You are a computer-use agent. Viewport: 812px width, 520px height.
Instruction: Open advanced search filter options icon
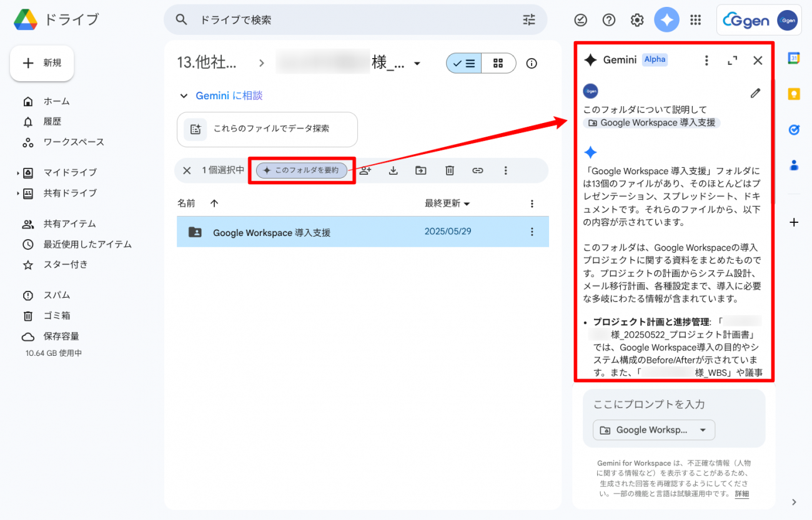(x=529, y=20)
